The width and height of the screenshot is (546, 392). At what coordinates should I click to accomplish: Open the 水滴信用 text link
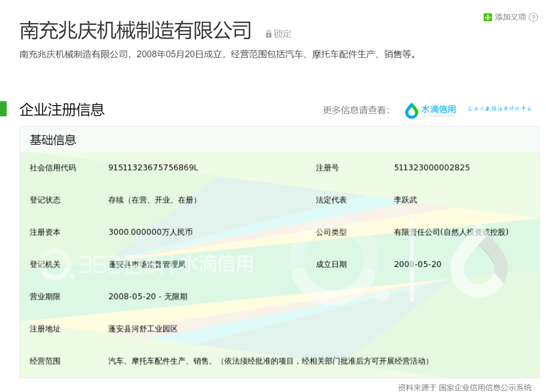tap(438, 109)
